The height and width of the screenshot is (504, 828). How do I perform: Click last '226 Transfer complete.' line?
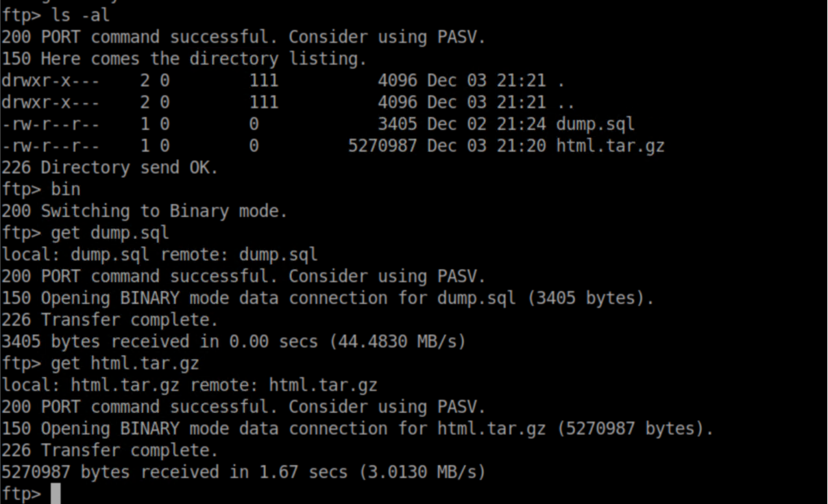click(110, 450)
